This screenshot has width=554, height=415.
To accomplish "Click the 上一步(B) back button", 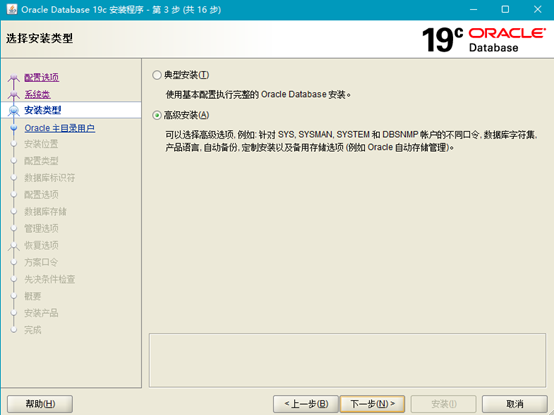I will (x=306, y=404).
